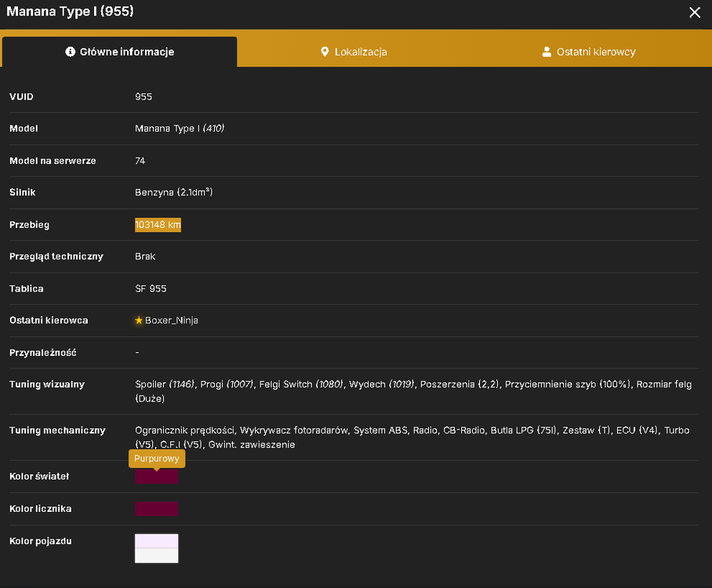Select the Główne informacje tab
712x588 pixels.
pos(120,52)
